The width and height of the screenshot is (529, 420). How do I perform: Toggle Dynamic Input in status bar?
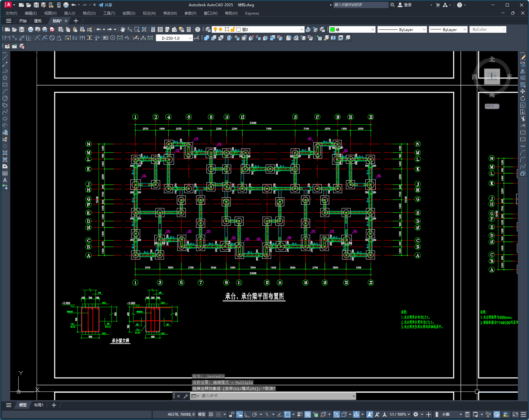click(240, 414)
